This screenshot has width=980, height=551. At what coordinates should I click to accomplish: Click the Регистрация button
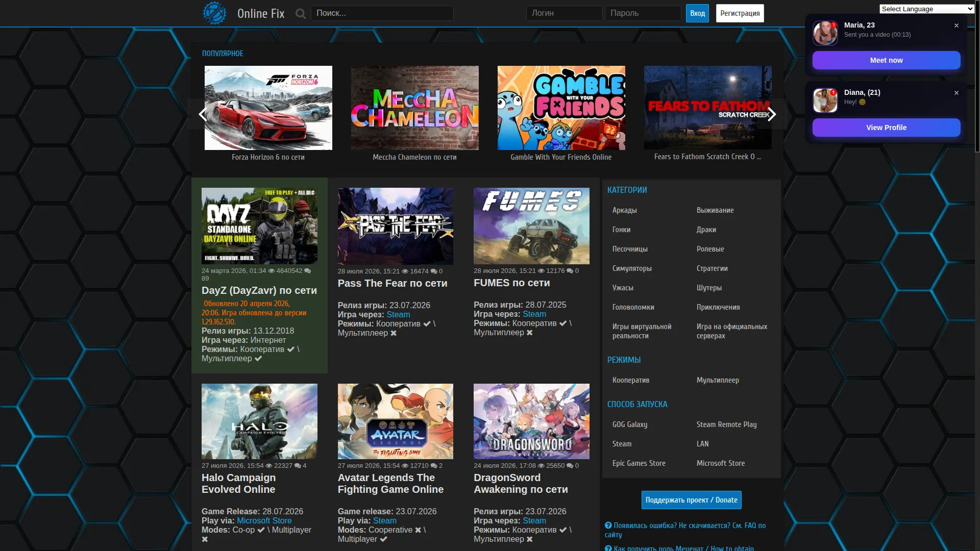pyautogui.click(x=740, y=13)
